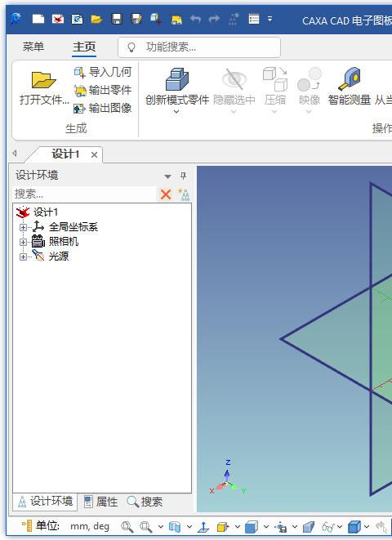392x540 pixels.
Task: Click the new drawing icon in quick toolbar
Action: (x=77, y=19)
